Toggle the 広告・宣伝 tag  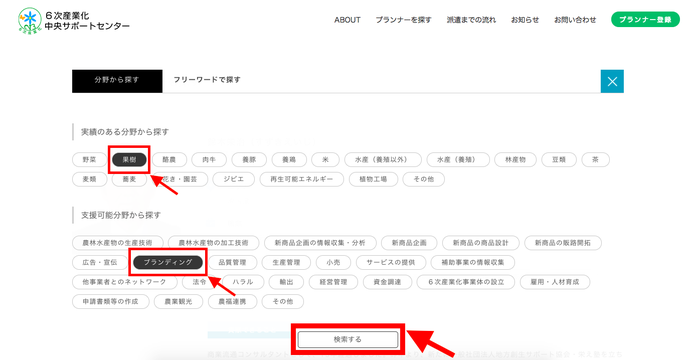(100, 262)
